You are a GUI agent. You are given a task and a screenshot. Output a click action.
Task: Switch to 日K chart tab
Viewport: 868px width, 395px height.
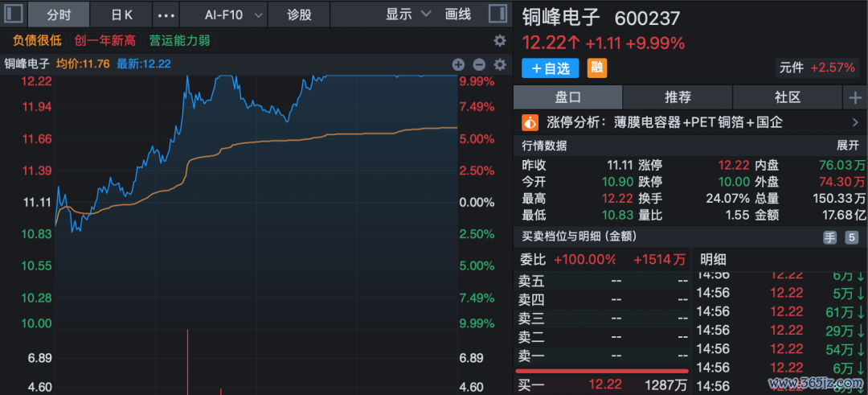pyautogui.click(x=122, y=15)
